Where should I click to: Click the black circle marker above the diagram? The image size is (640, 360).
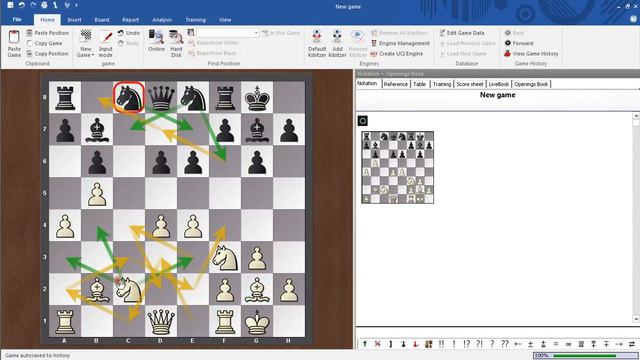362,121
